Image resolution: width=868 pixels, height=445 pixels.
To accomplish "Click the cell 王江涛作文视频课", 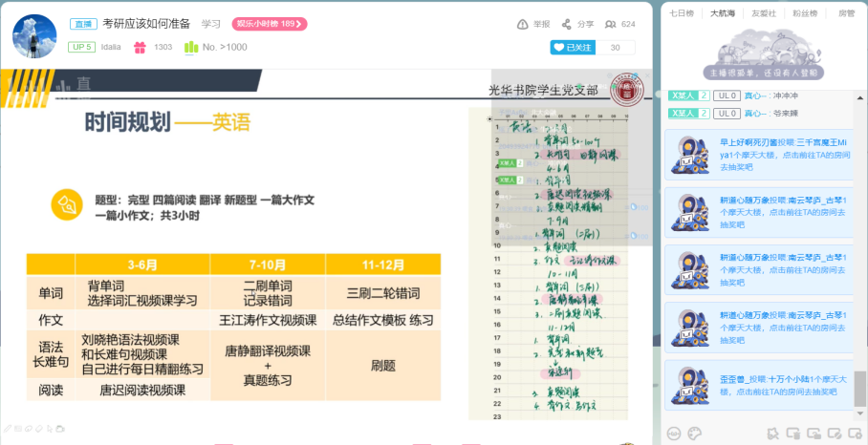I will pyautogui.click(x=268, y=320).
